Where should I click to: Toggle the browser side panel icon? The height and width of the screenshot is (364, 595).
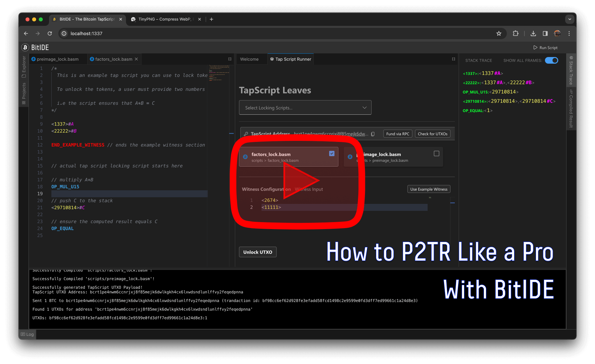(545, 33)
